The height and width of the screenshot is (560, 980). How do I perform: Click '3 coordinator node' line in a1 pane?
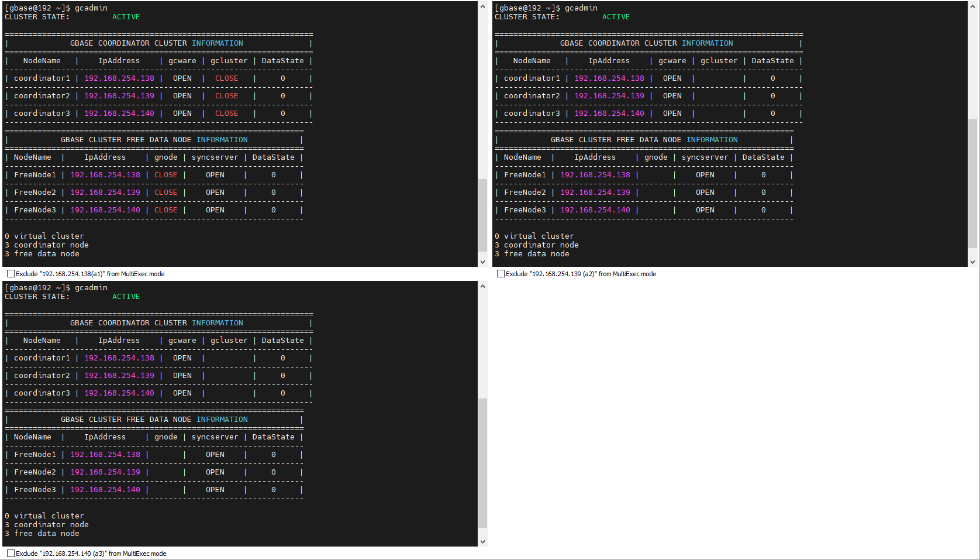coord(47,245)
